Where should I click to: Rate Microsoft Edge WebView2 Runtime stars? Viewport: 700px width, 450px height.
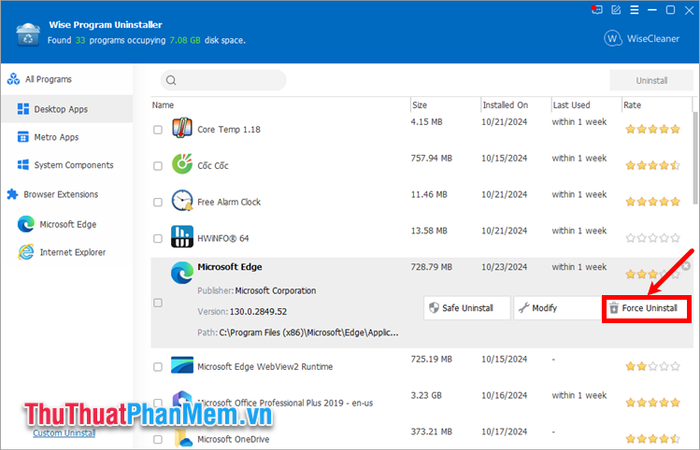(x=653, y=367)
